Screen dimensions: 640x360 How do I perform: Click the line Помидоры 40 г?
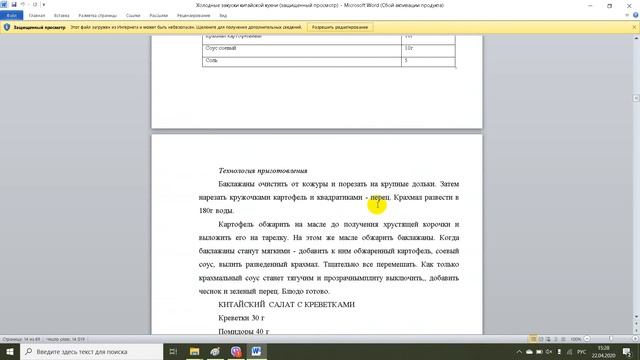pos(243,331)
